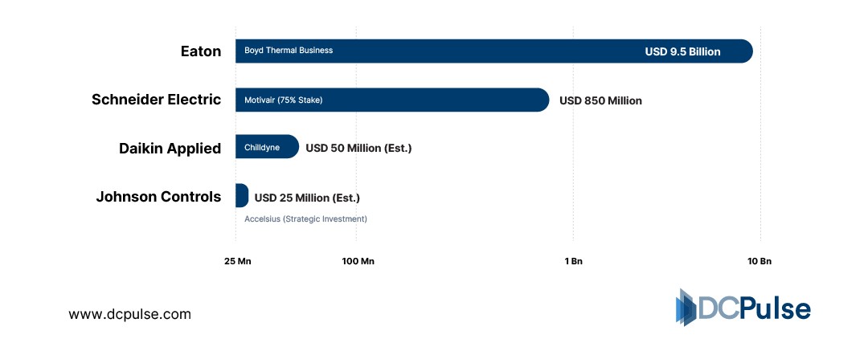Click the www.dcpulse.com link
868x343 pixels.
tap(129, 315)
